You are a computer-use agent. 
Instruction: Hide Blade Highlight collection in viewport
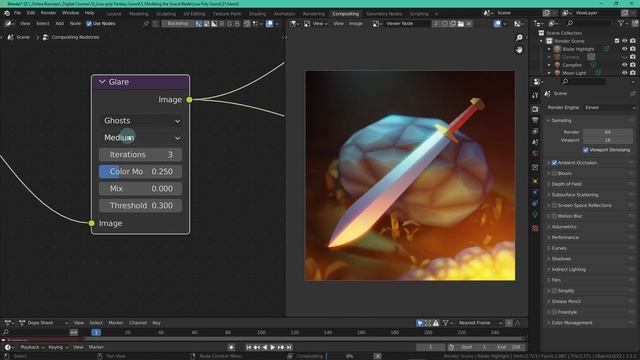624,49
